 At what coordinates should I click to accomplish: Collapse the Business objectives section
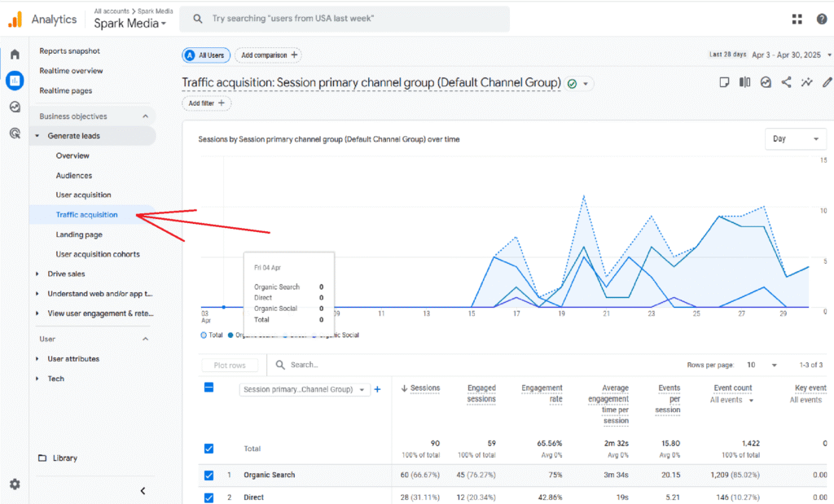(x=145, y=116)
